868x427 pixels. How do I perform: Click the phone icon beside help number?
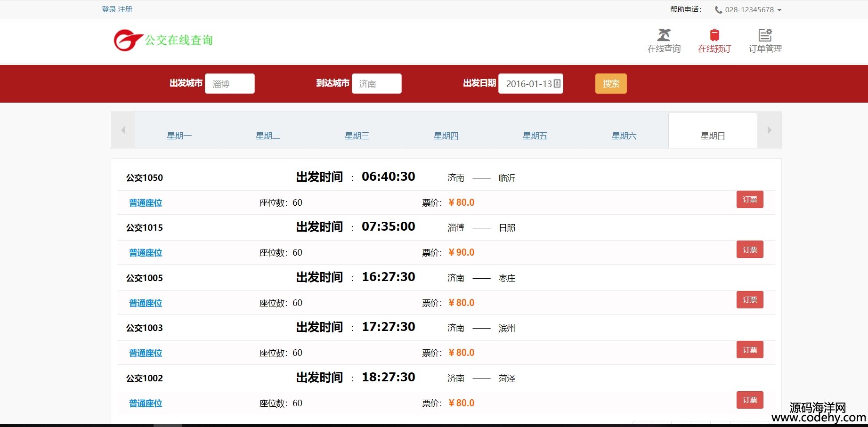[718, 10]
